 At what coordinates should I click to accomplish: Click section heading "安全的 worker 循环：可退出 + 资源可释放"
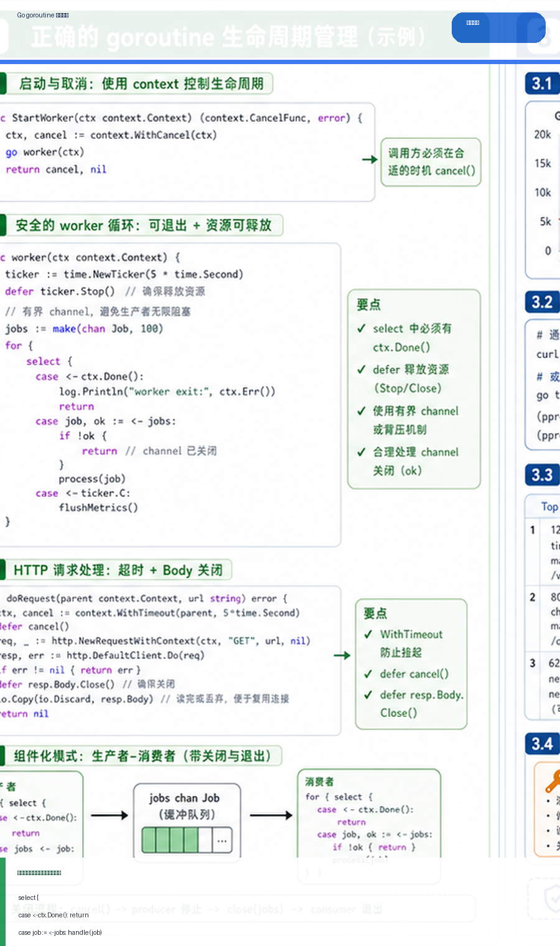click(144, 225)
